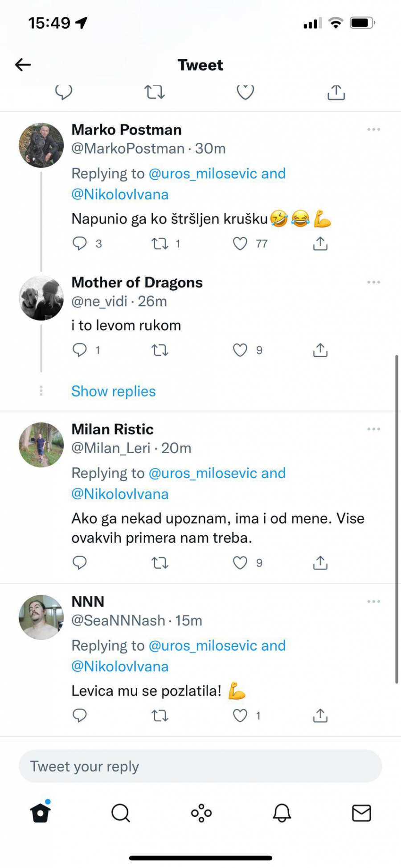Tap the 'Tweet your reply' field

point(200,766)
